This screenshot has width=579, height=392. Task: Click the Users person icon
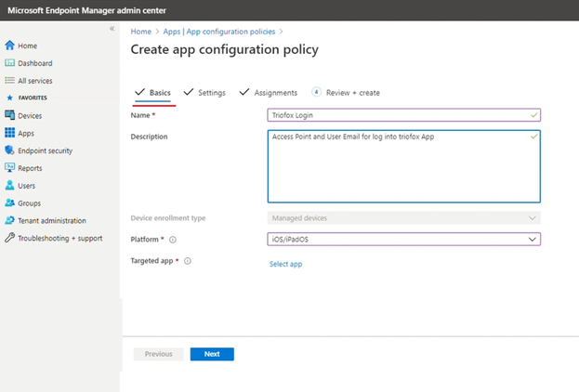click(x=10, y=185)
